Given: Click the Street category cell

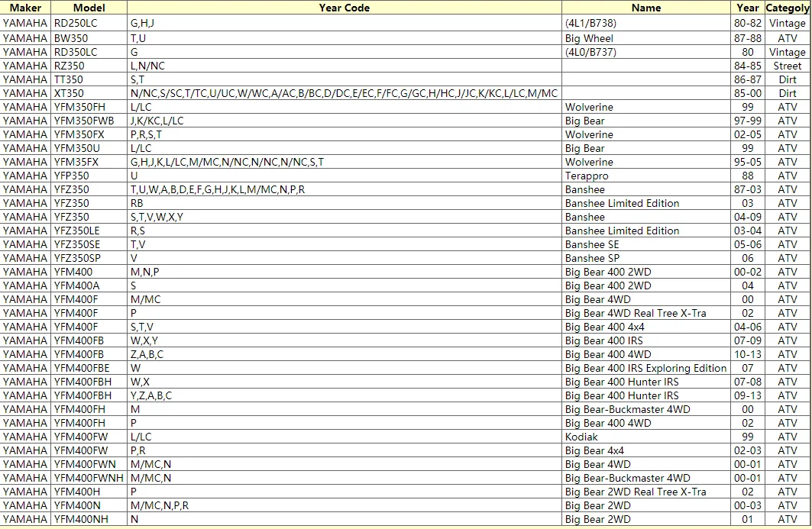Looking at the screenshot, I should coord(787,66).
